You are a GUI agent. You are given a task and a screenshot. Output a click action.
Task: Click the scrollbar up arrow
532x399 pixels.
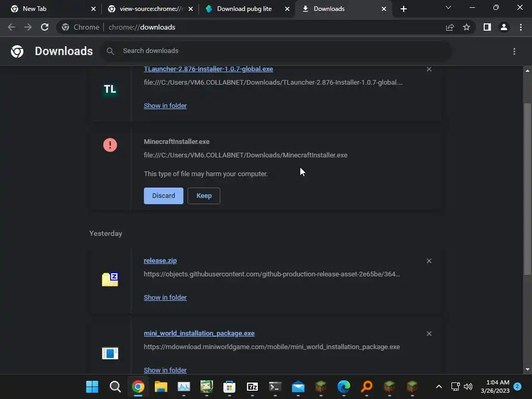click(527, 71)
